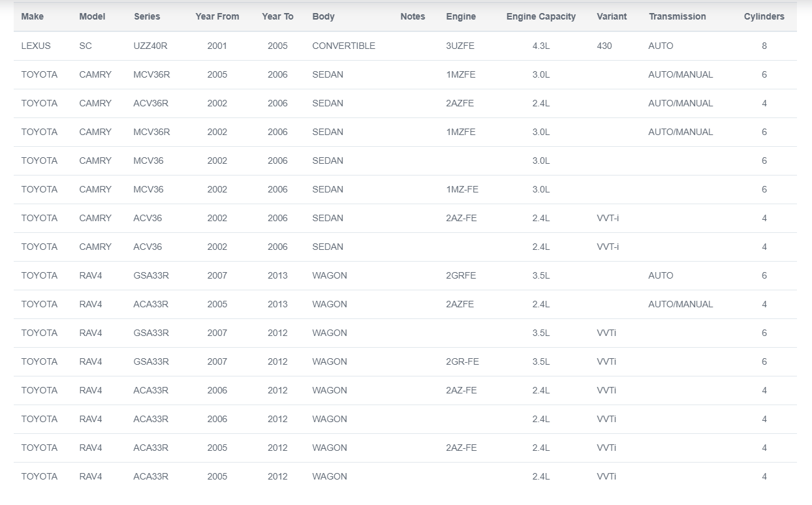Click 2AZFE engine in the RAV4 ACA33R row

pyautogui.click(x=460, y=304)
